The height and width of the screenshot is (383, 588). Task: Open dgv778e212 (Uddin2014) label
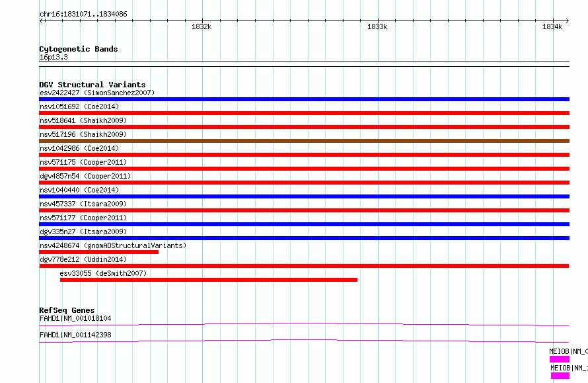click(x=83, y=259)
